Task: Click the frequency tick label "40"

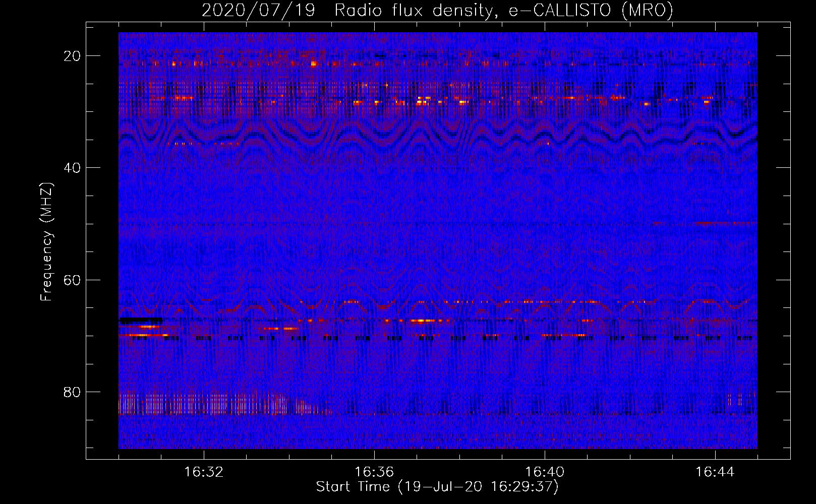Action: click(x=72, y=168)
